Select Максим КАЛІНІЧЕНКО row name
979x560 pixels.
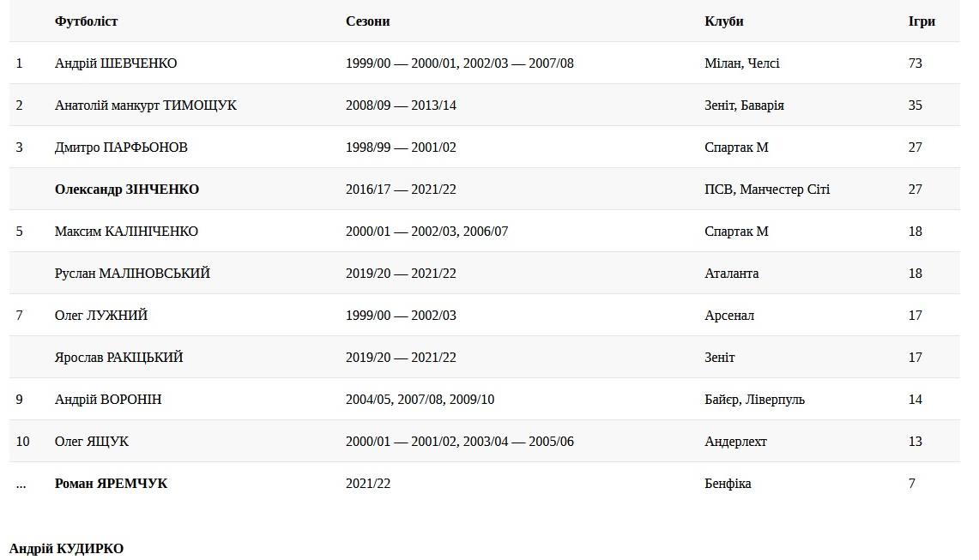(x=126, y=232)
